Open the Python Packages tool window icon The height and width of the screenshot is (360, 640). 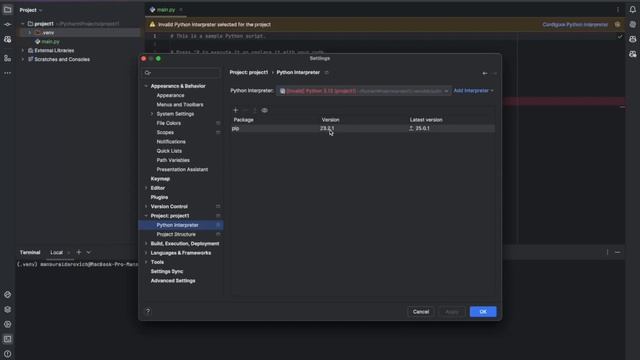coord(7,309)
